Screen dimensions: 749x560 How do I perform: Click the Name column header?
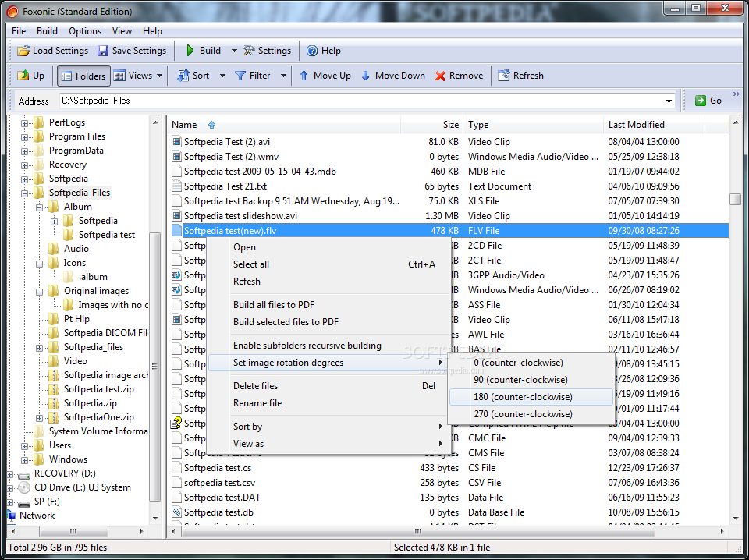[x=284, y=125]
